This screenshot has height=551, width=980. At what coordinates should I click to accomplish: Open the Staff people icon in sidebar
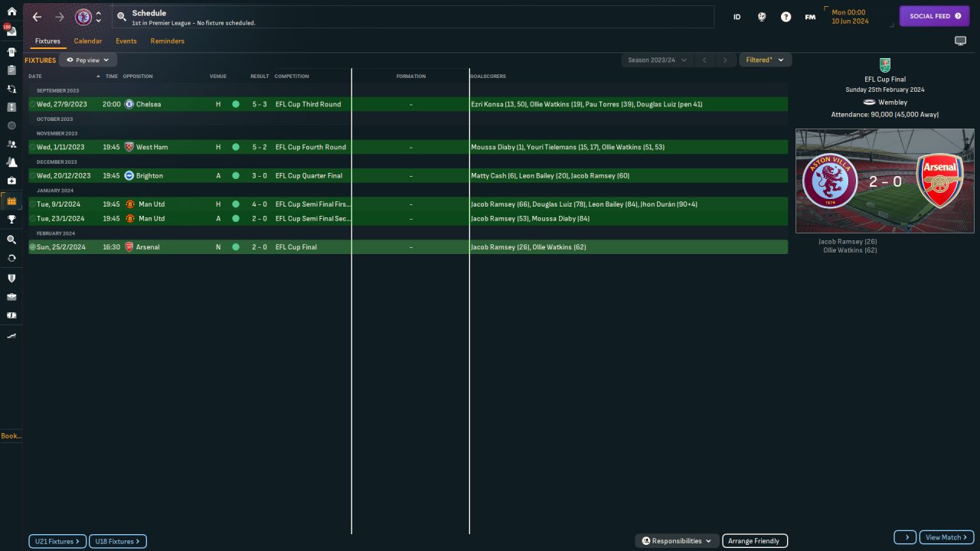click(x=11, y=144)
